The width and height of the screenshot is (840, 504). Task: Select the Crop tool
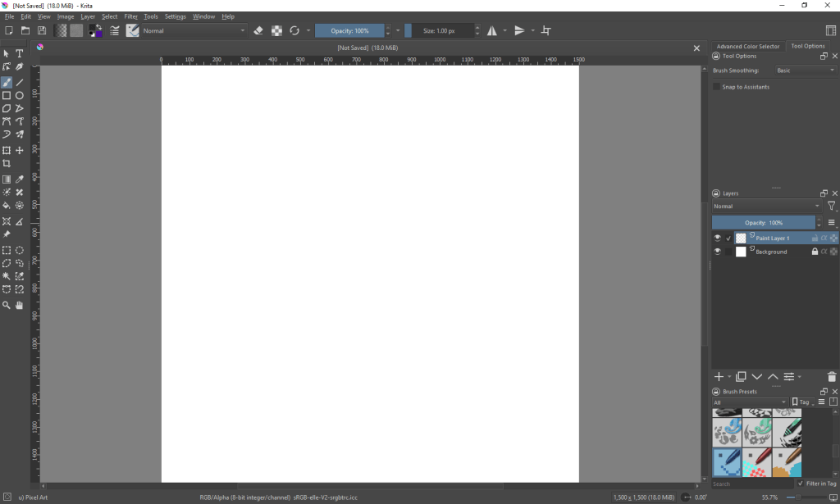pos(7,164)
